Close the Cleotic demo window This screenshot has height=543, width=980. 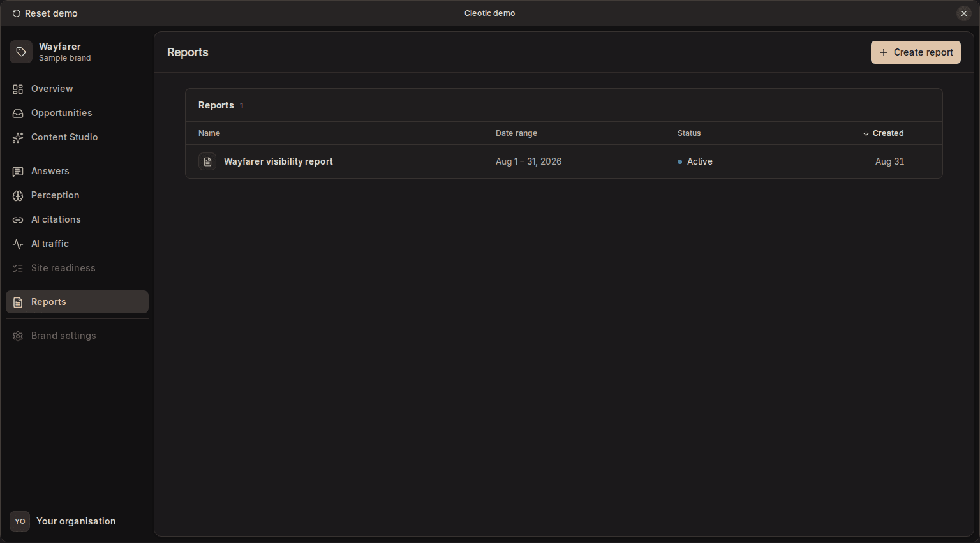point(964,13)
